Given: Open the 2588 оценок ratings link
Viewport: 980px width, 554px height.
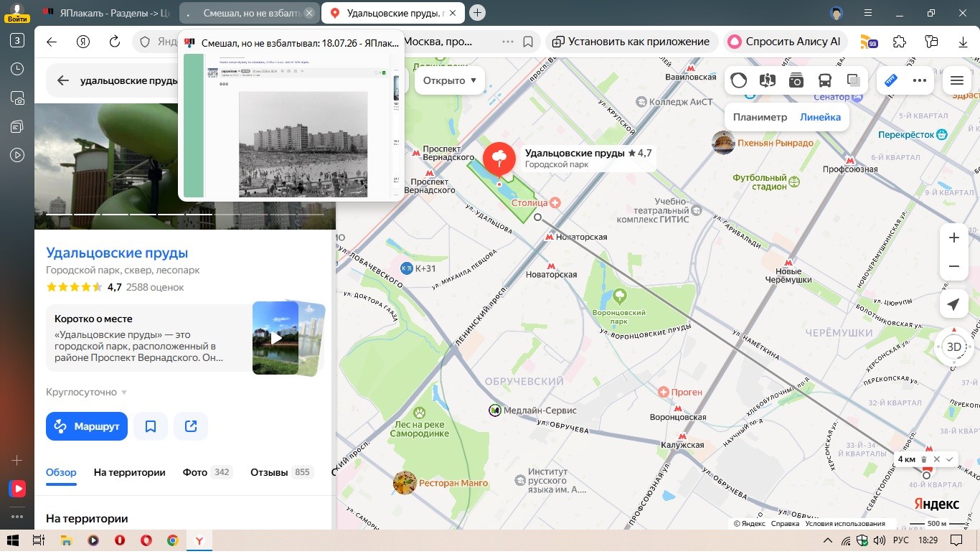Looking at the screenshot, I should (x=155, y=287).
